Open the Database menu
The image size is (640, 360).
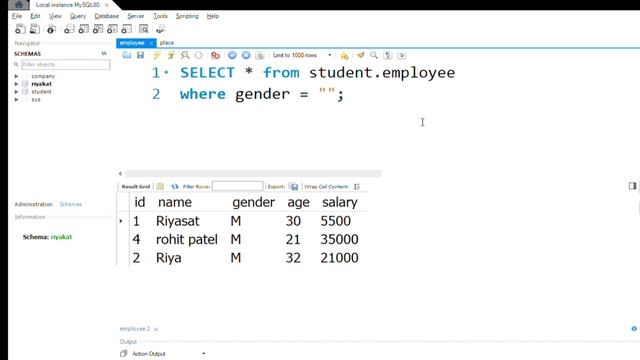(107, 16)
